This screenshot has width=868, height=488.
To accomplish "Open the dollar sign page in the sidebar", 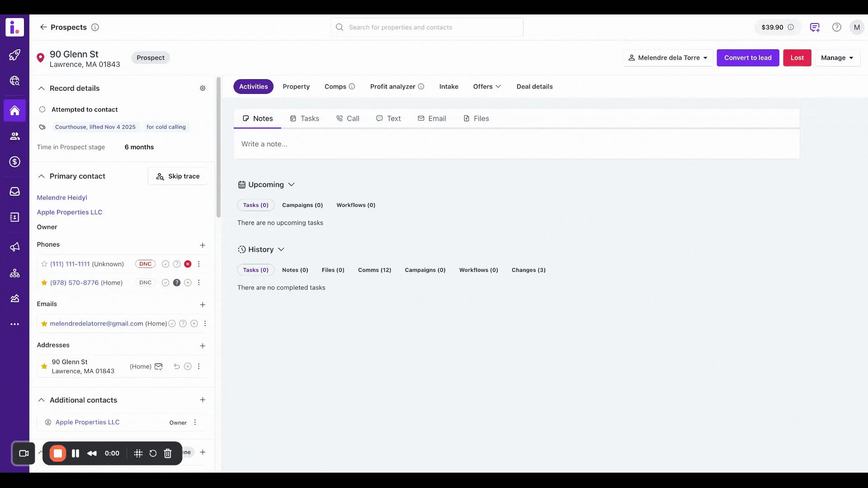I will 14,162.
